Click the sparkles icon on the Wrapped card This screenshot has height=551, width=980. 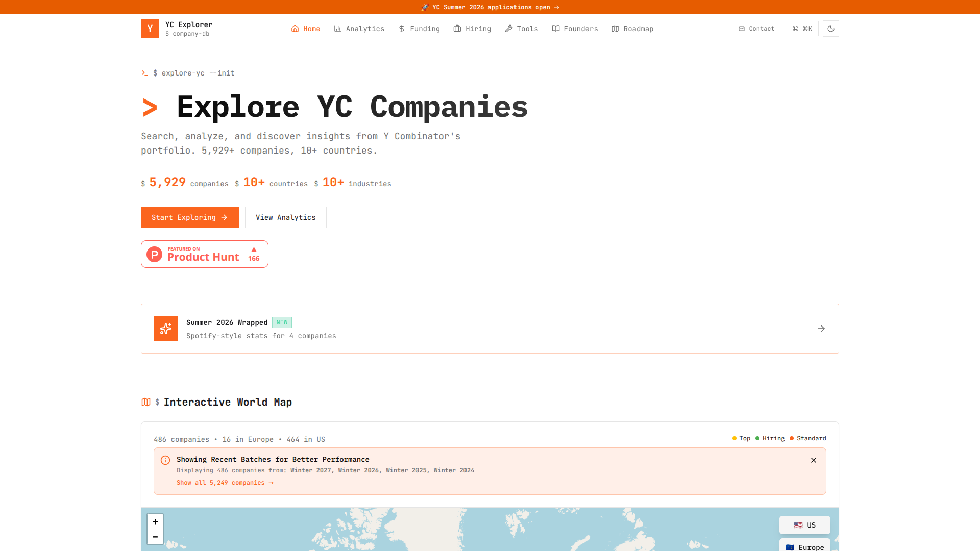(x=166, y=329)
